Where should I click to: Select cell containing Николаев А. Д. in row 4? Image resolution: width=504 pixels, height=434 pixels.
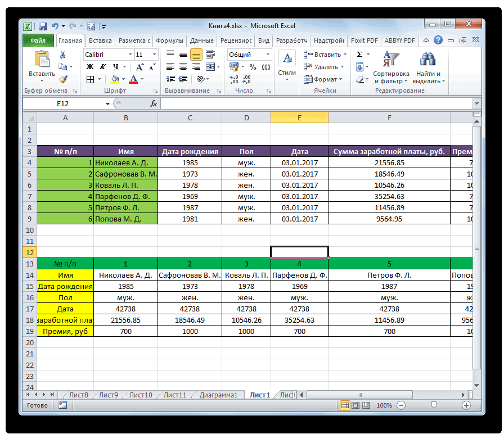tap(125, 162)
